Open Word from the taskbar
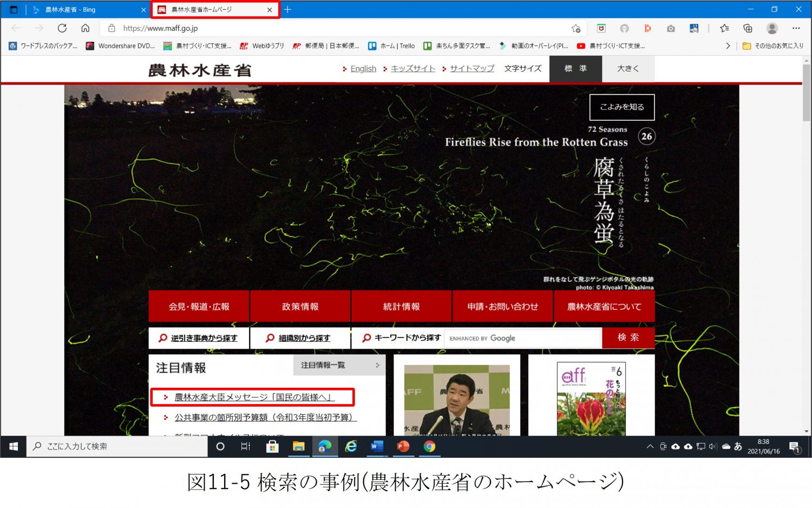The image size is (812, 508). (377, 446)
